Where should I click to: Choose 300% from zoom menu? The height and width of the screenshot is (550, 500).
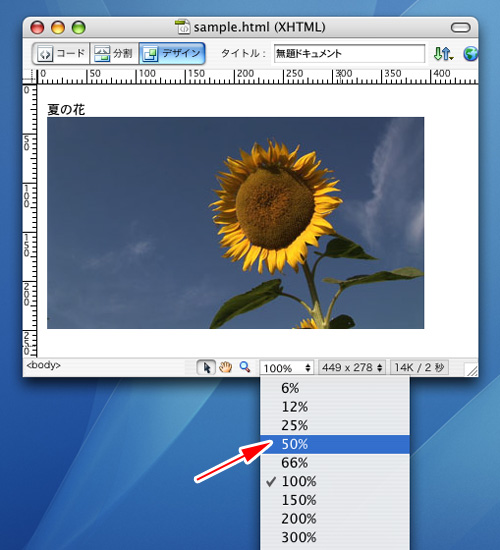click(x=335, y=537)
